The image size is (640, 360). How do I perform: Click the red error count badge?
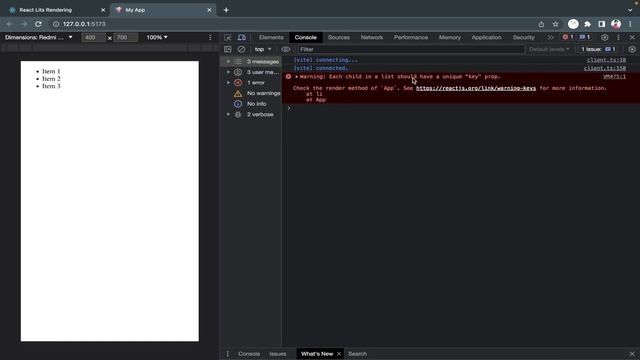click(568, 37)
